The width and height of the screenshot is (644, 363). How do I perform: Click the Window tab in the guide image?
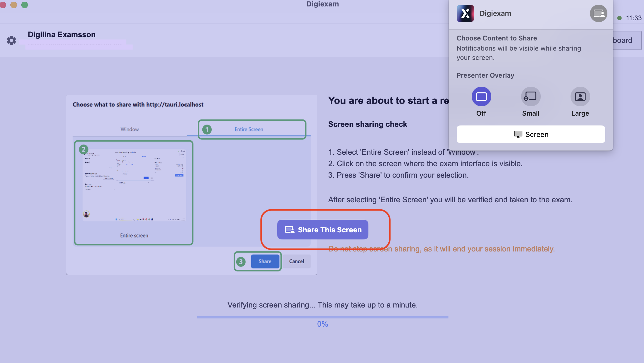[x=130, y=129]
